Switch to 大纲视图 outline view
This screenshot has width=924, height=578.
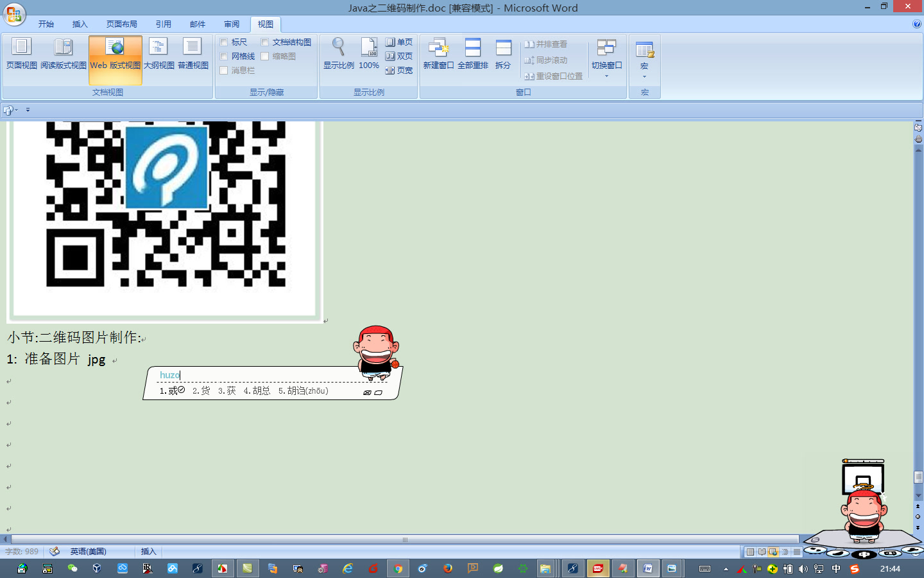pyautogui.click(x=158, y=54)
